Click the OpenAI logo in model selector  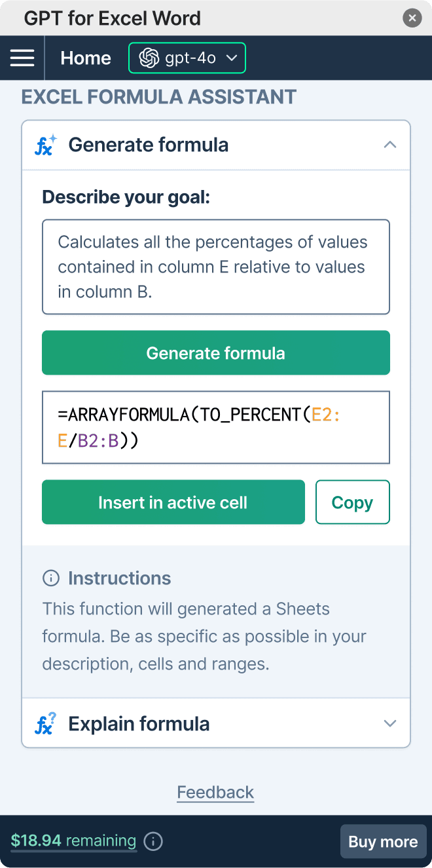point(149,58)
